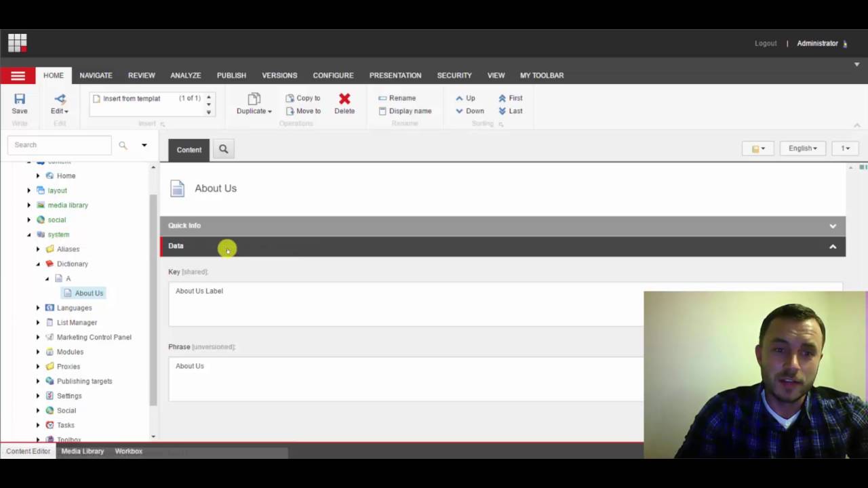The width and height of the screenshot is (868, 488).
Task: Switch to the NAVIGATE ribbon tab
Action: pyautogui.click(x=96, y=75)
